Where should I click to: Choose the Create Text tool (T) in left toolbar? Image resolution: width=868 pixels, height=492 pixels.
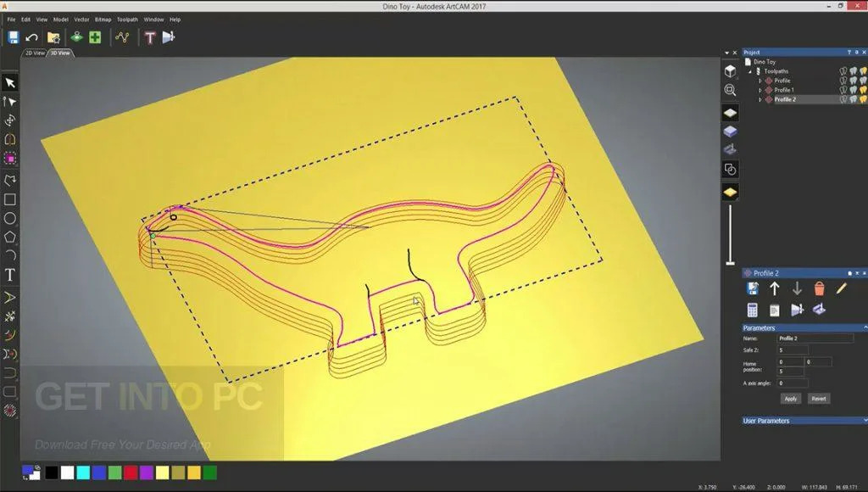[10, 275]
